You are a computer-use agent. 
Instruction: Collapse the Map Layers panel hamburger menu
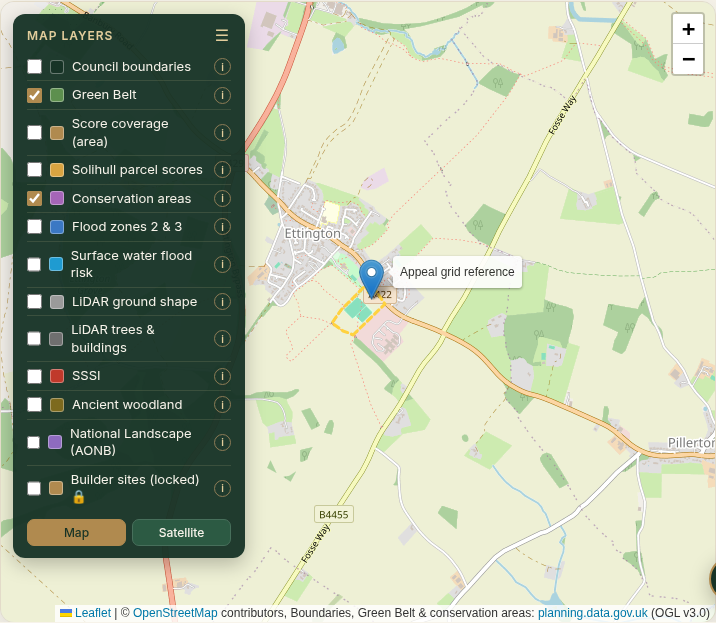pyautogui.click(x=222, y=35)
